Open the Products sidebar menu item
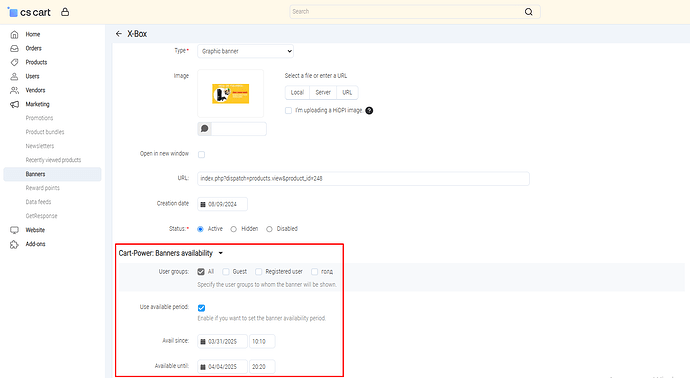 click(x=36, y=62)
